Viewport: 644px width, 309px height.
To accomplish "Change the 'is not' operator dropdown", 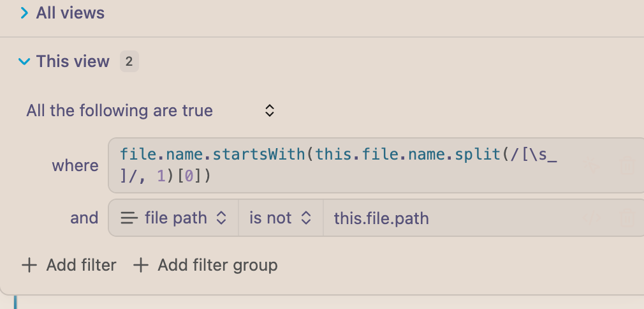I will [281, 218].
